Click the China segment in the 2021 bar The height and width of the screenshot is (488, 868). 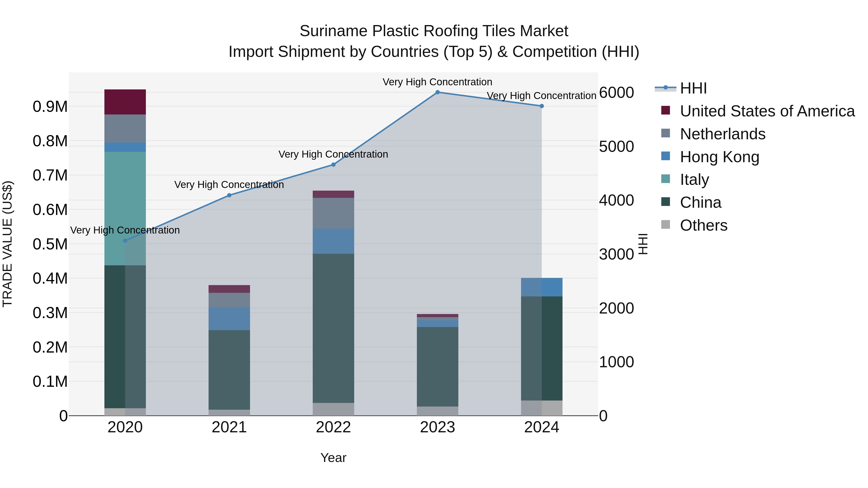[229, 370]
